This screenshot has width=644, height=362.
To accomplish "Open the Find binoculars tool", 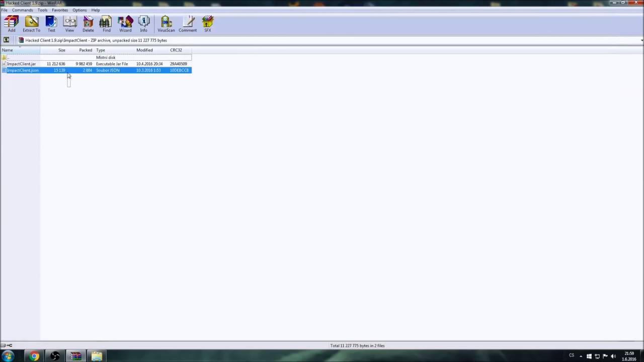I will tap(106, 24).
